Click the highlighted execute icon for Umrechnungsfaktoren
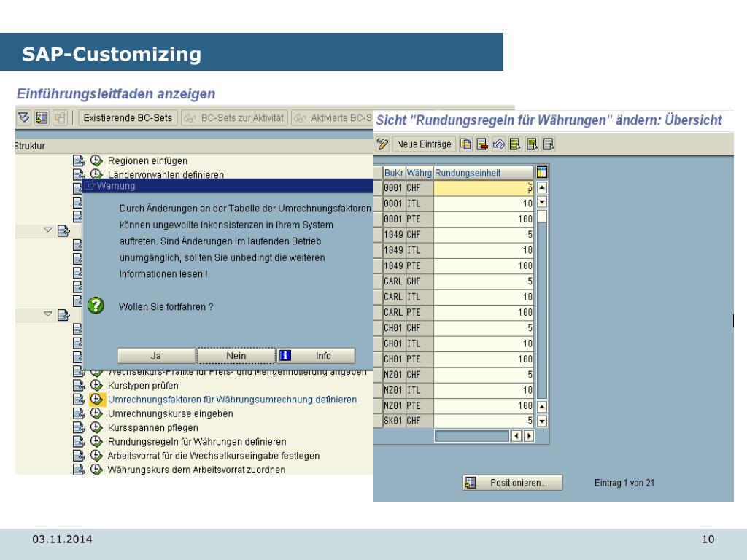 click(96, 399)
